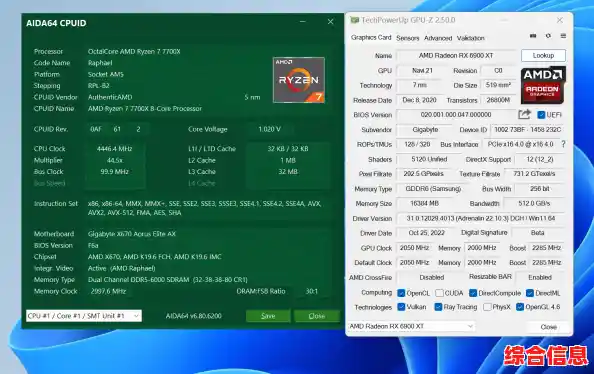The image size is (594, 374).
Task: Toggle the CUDA checkbox
Action: [439, 293]
